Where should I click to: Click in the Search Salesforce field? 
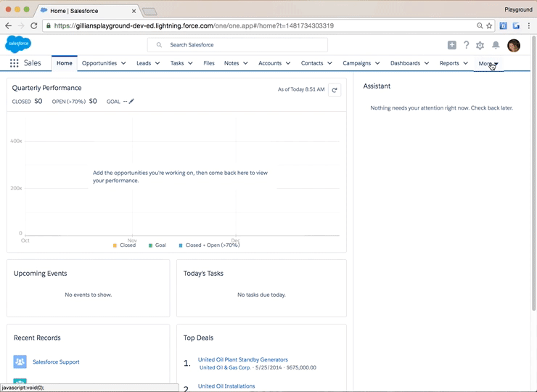237,45
